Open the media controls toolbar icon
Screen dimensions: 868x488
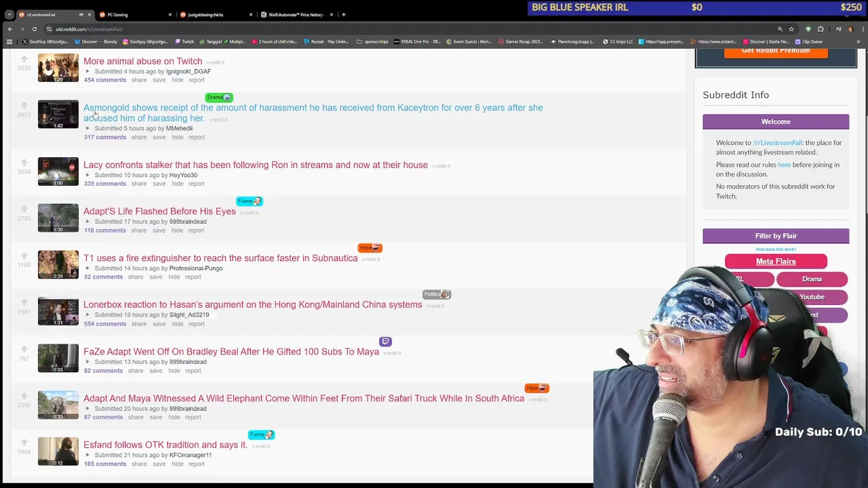[x=839, y=29]
